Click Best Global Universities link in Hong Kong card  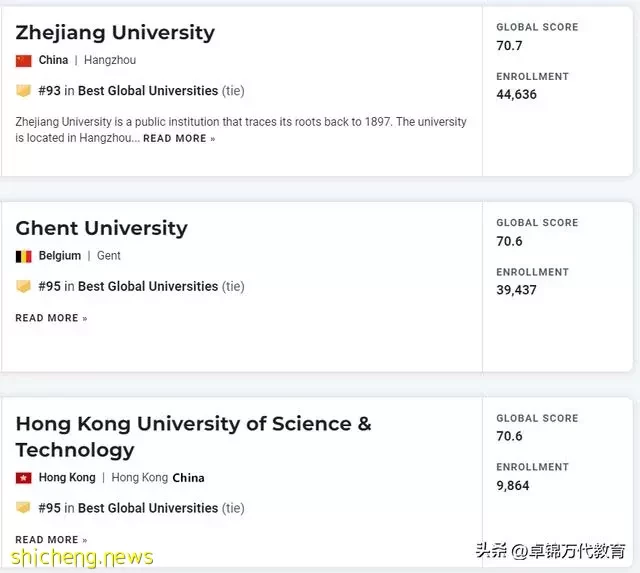pyautogui.click(x=147, y=508)
